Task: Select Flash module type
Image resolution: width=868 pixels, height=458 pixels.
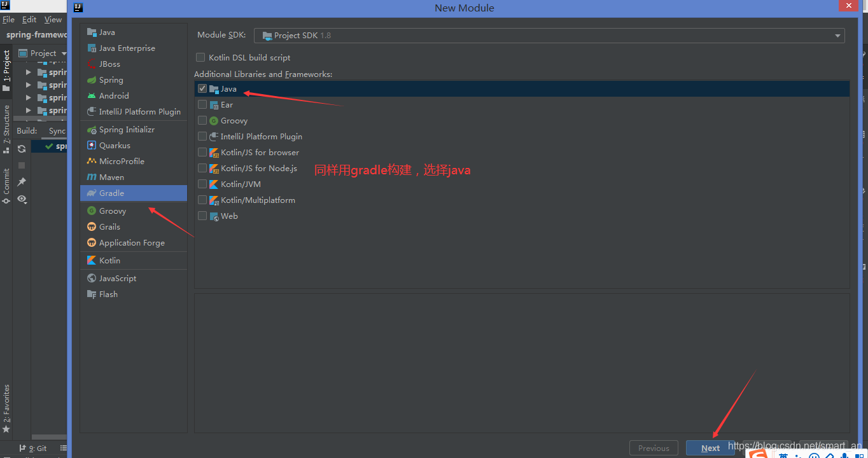Action: (134, 294)
